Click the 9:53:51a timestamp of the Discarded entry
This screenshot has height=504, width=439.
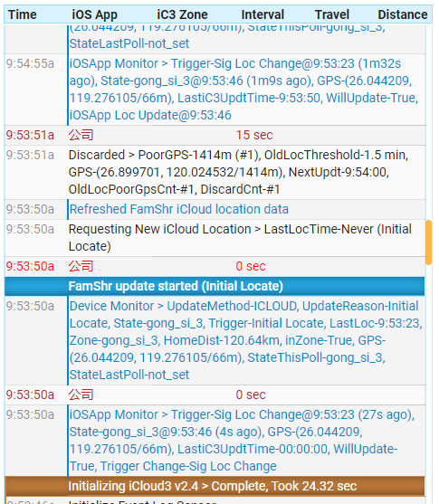click(30, 155)
